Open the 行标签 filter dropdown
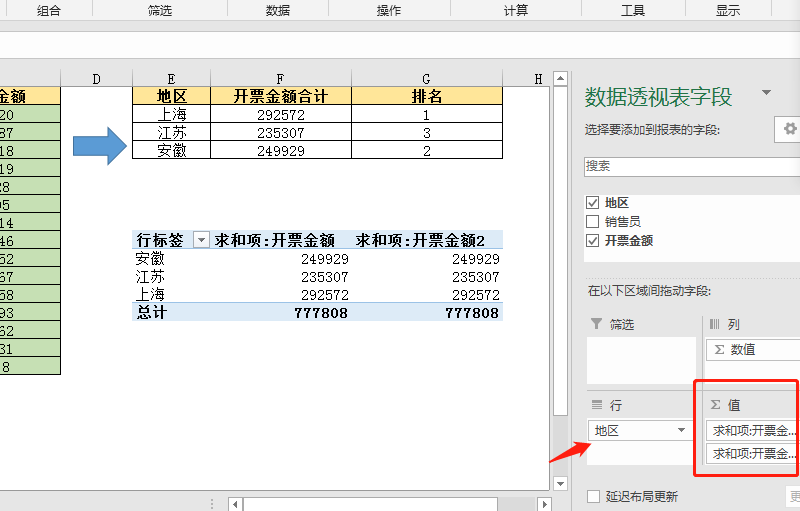 (202, 240)
